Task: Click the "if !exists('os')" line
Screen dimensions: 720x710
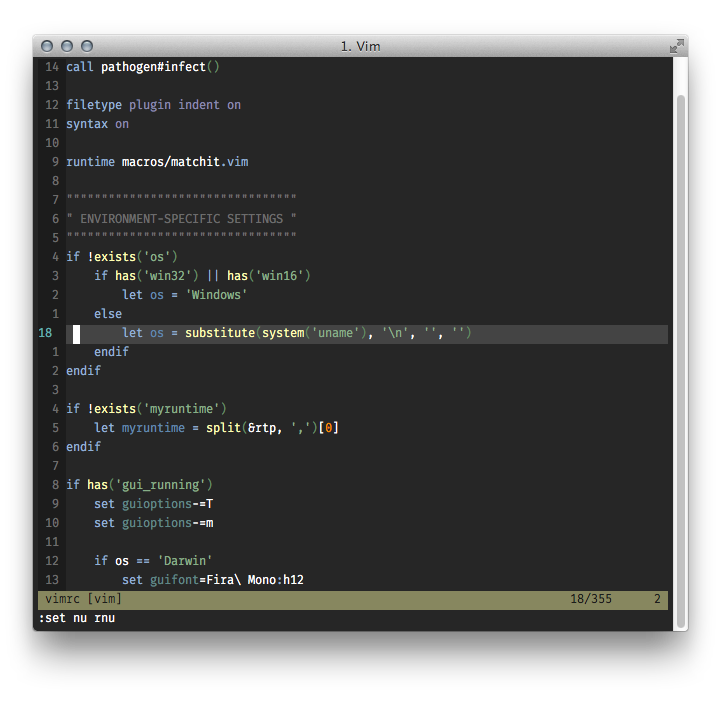Action: pyautogui.click(x=122, y=257)
